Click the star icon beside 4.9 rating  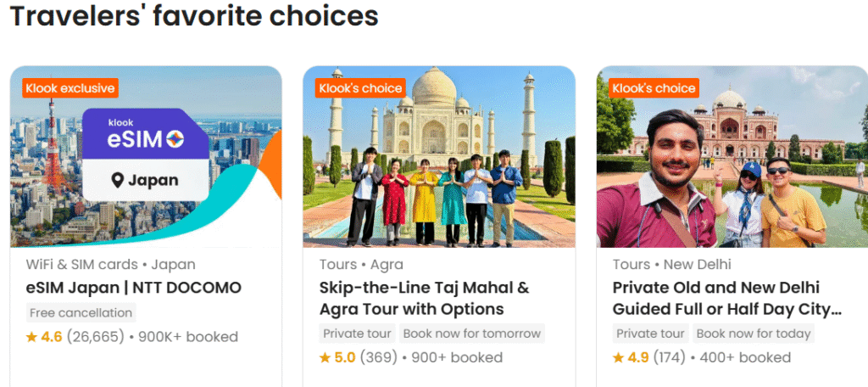click(618, 357)
